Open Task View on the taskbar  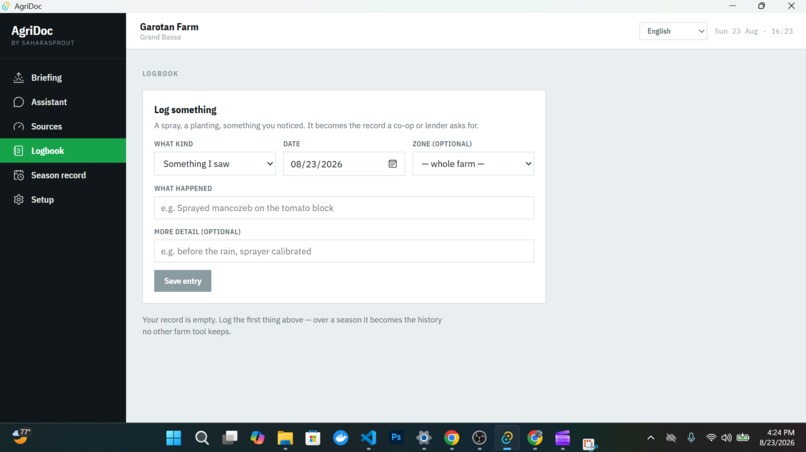pyautogui.click(x=230, y=438)
